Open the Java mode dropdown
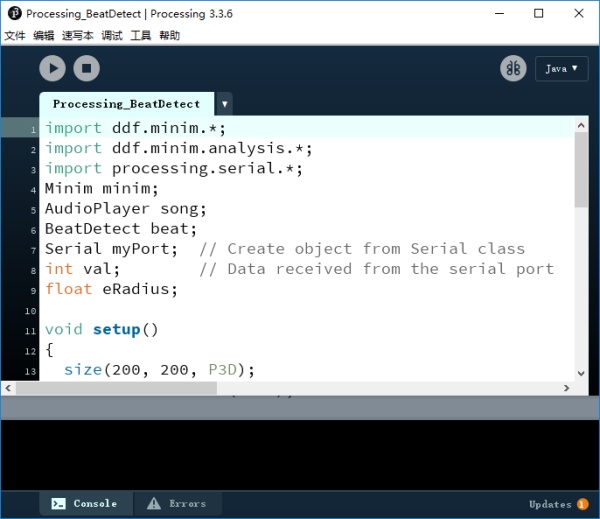600x519 pixels. click(561, 69)
